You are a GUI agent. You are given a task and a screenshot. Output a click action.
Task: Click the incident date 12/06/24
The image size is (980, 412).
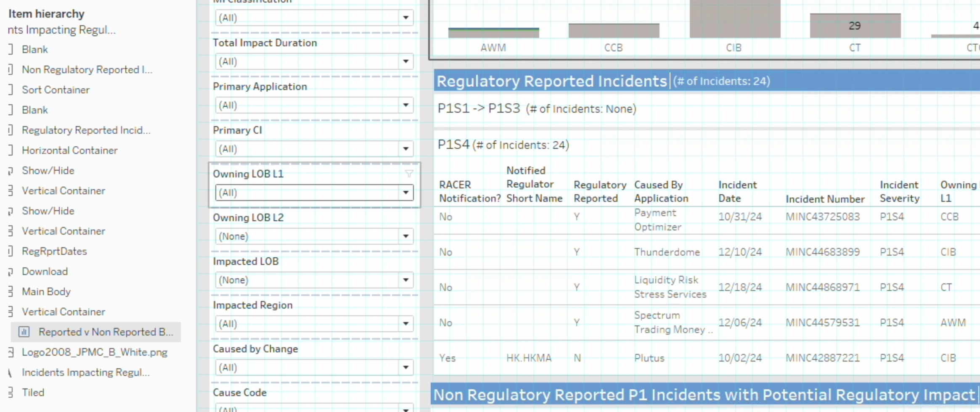click(x=740, y=322)
